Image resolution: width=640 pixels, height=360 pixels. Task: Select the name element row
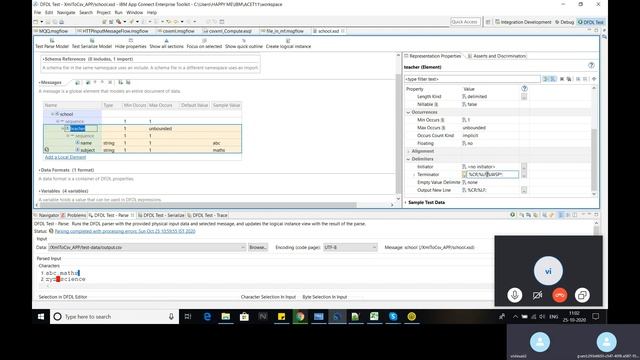[x=142, y=143]
